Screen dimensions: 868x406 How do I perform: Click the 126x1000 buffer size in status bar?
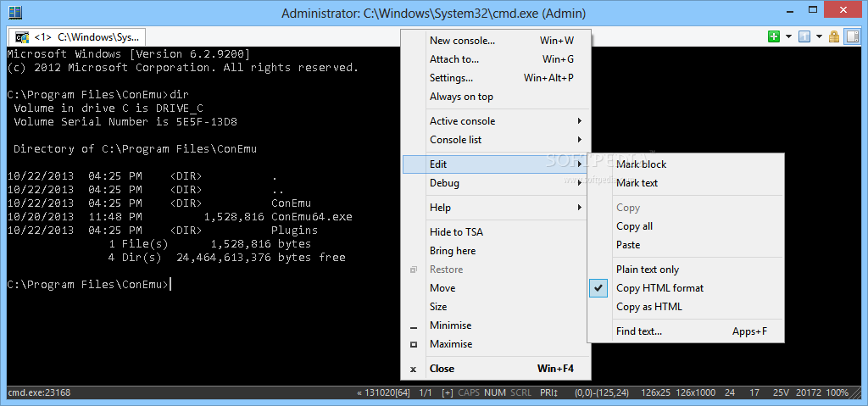pos(697,392)
